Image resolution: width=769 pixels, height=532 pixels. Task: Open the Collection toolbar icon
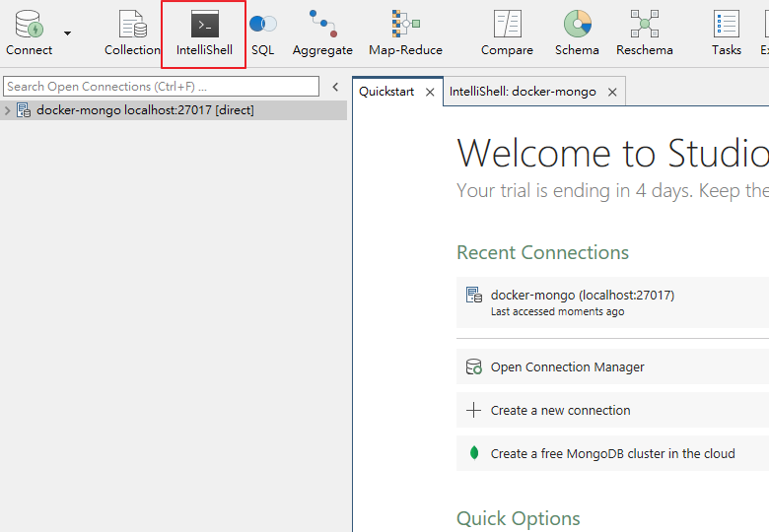pos(132,33)
